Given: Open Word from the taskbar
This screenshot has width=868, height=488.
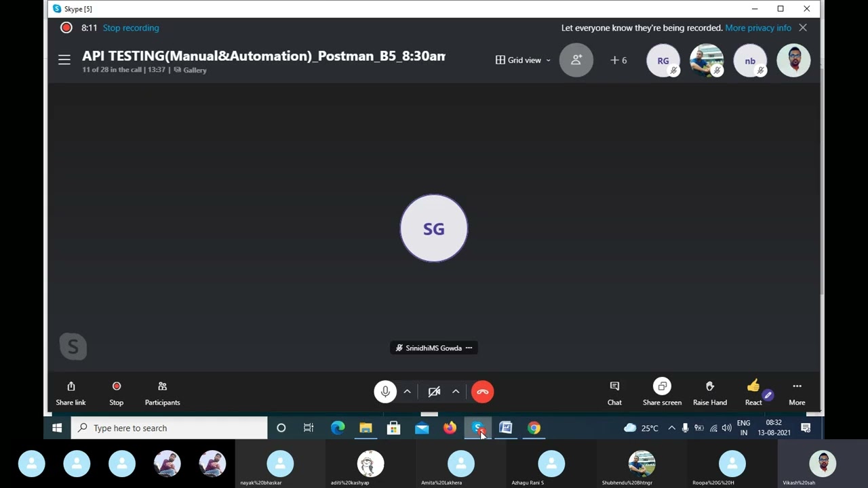Looking at the screenshot, I should tap(506, 428).
